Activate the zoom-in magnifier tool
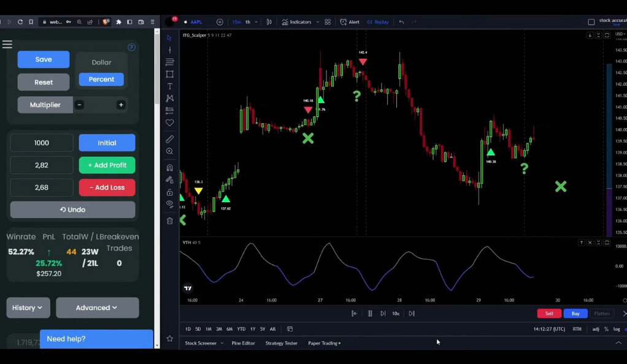 (169, 151)
